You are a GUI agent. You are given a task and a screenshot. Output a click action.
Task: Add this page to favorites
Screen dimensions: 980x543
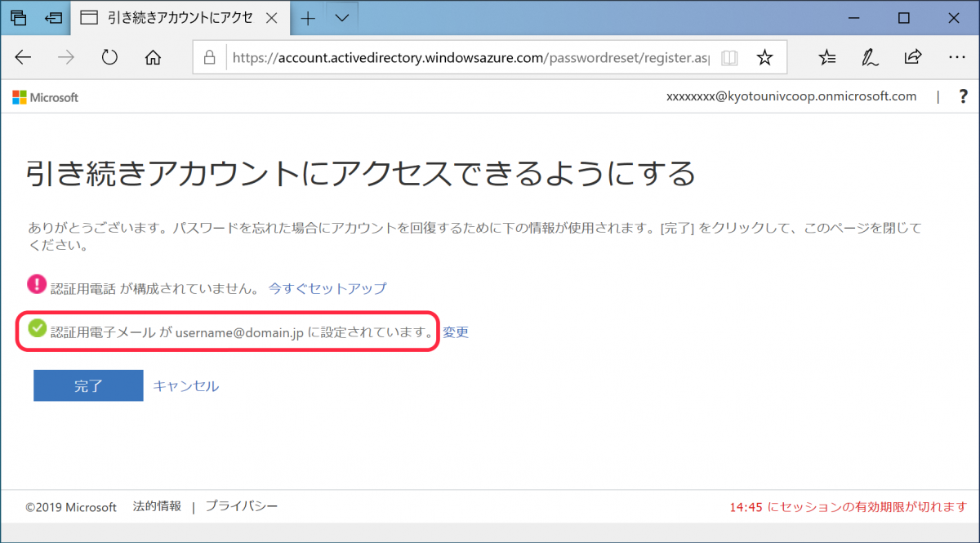tap(764, 57)
